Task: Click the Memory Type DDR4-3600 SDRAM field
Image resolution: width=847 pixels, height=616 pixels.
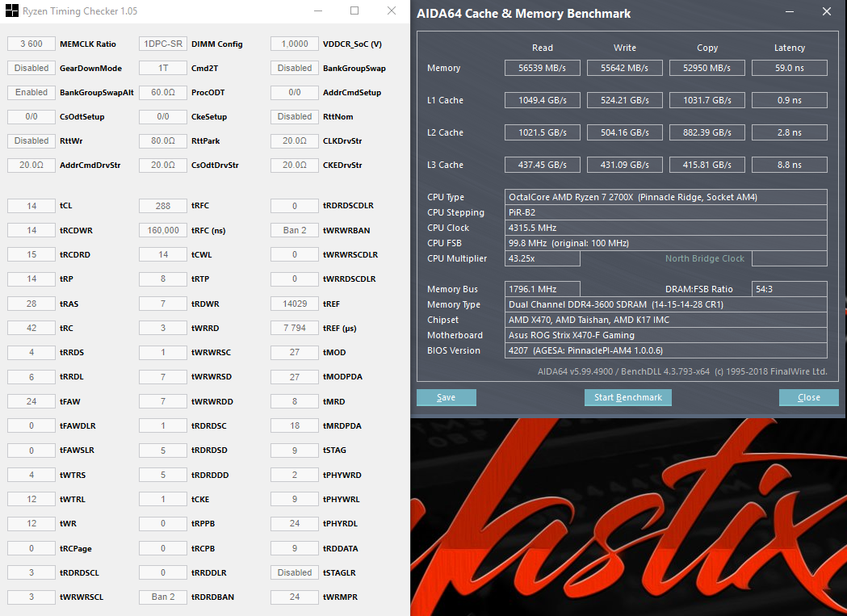Action: 665,304
